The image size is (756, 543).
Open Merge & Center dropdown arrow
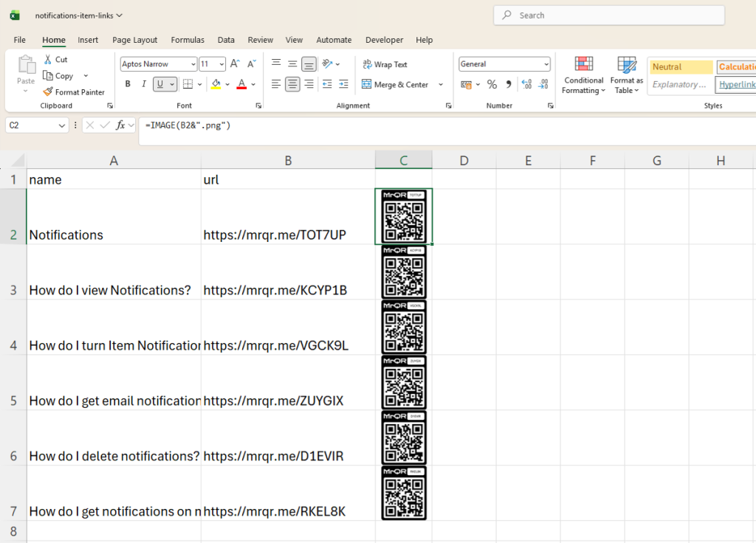[441, 84]
